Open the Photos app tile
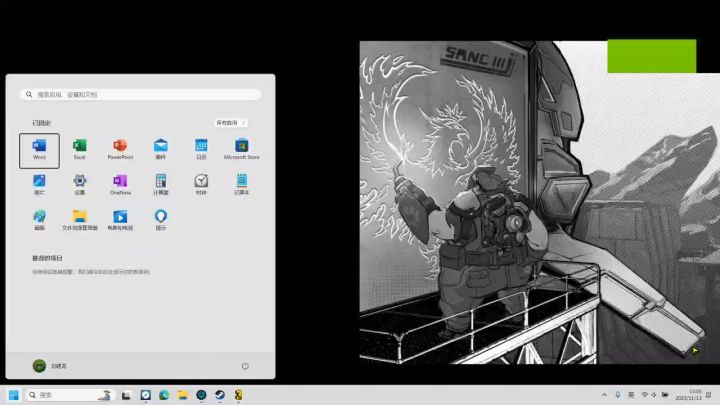The height and width of the screenshot is (405, 720). click(39, 186)
